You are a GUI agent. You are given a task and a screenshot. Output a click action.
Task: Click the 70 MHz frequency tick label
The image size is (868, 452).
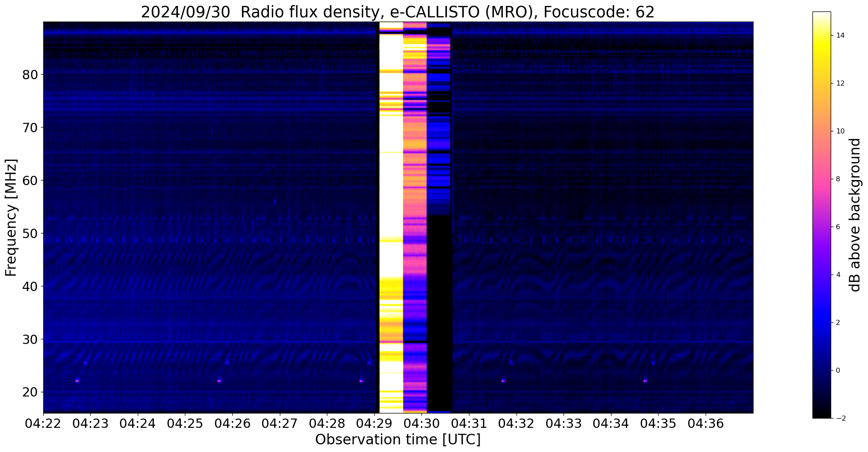pos(30,128)
